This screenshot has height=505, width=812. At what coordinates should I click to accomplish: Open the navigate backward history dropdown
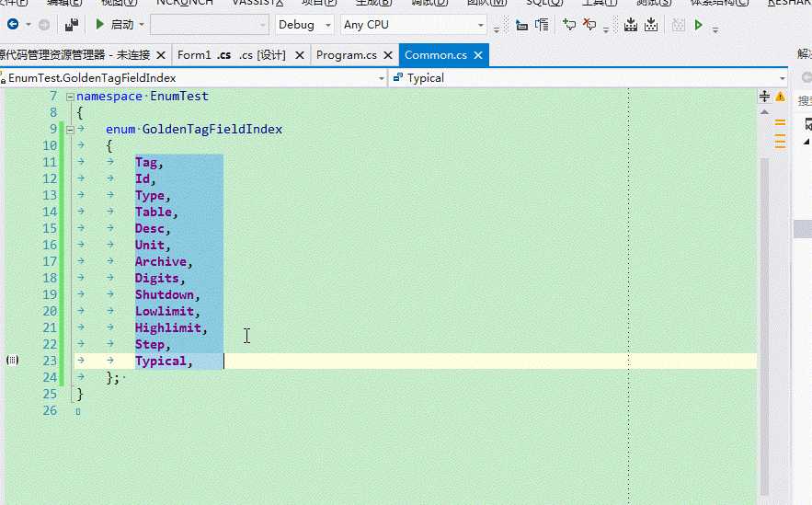[29, 24]
